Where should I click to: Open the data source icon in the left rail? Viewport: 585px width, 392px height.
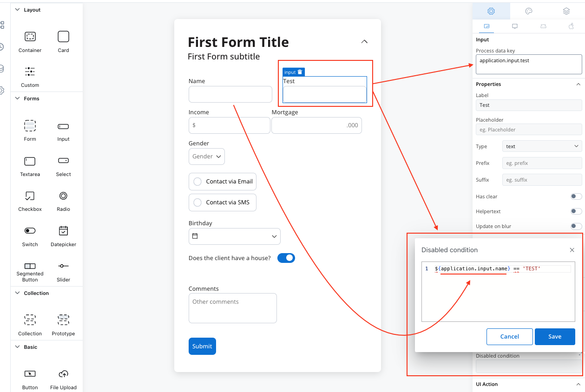1,69
